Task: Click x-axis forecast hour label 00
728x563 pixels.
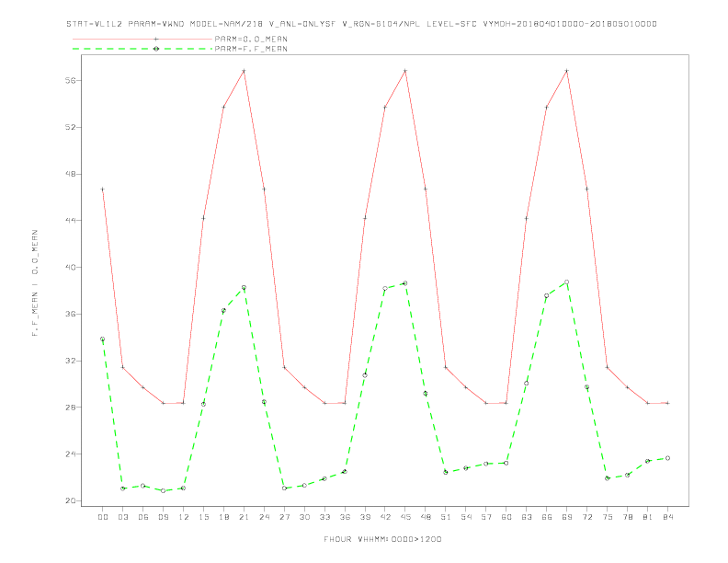Action: click(x=103, y=517)
